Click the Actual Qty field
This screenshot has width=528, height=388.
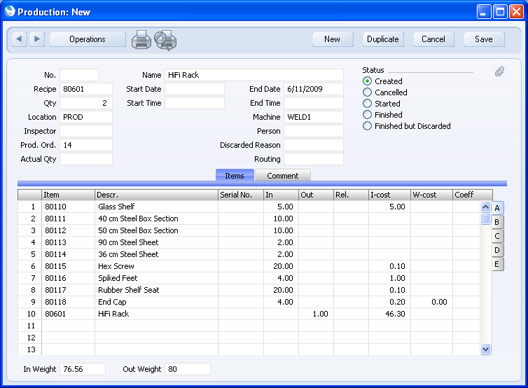click(x=86, y=159)
